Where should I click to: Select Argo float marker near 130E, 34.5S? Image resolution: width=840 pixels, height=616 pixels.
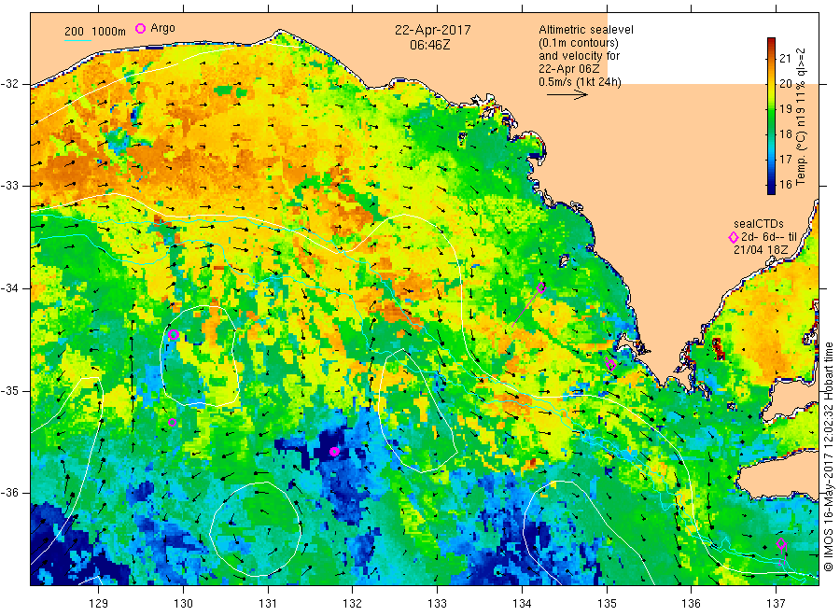(174, 335)
